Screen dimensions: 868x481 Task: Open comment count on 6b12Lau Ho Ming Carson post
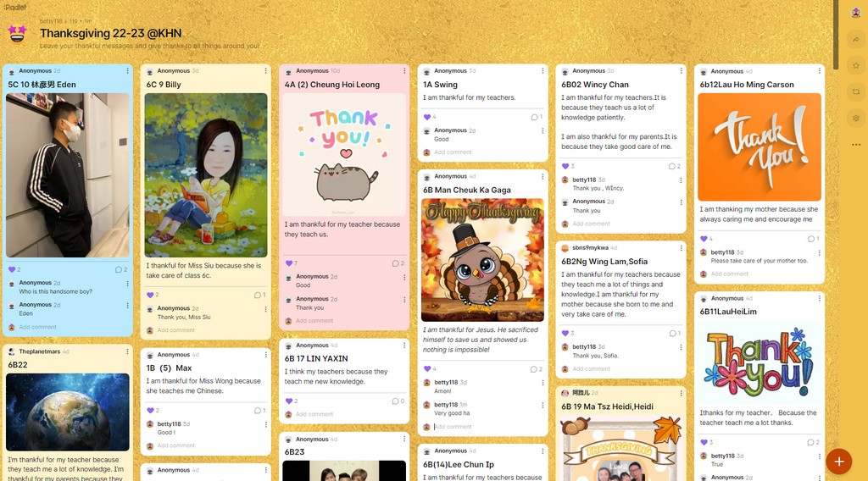(813, 239)
